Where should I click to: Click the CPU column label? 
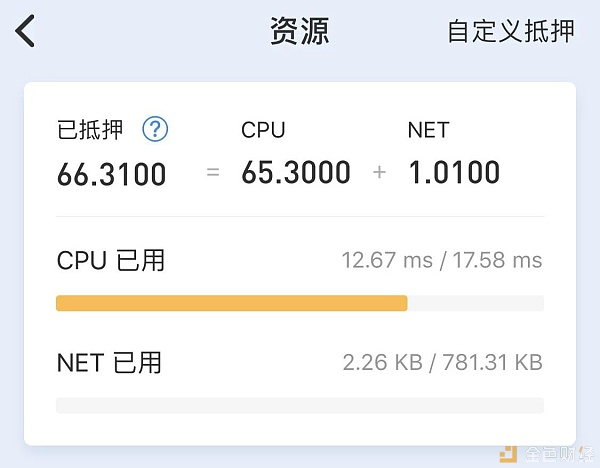coord(263,130)
